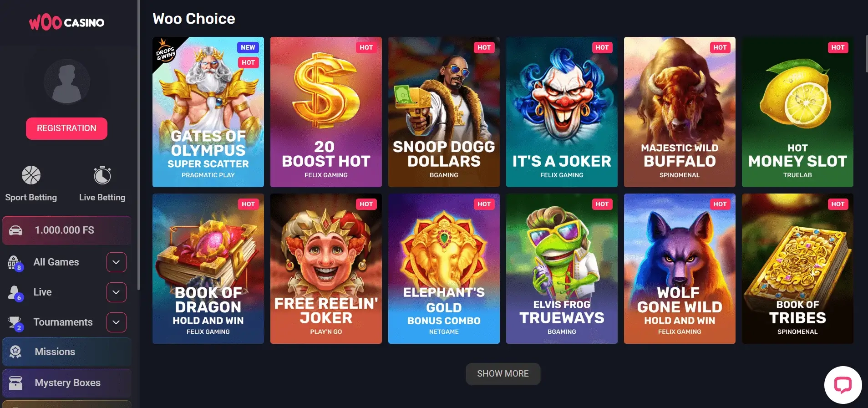This screenshot has height=408, width=868.
Task: Click the Tournaments trophy icon
Action: pyautogui.click(x=15, y=323)
